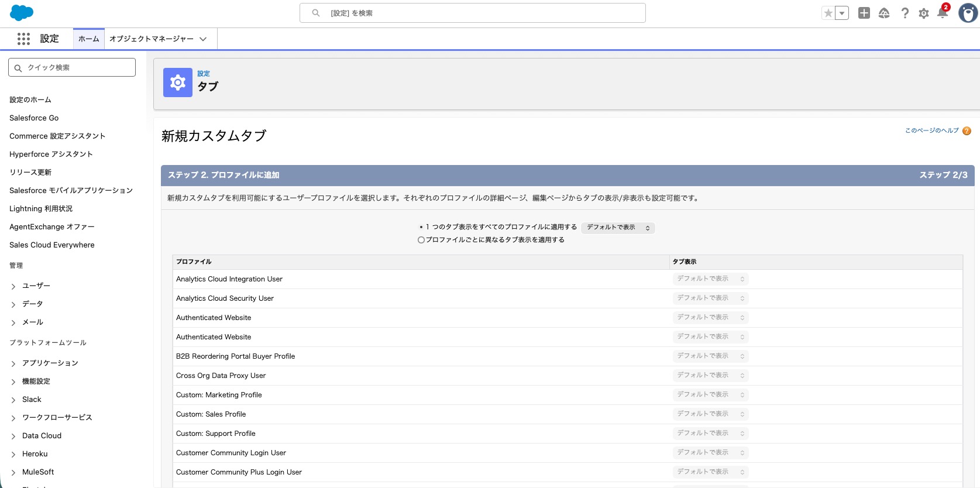Select the apply one tab visibility to all profiles option
The image size is (980, 488).
click(421, 227)
